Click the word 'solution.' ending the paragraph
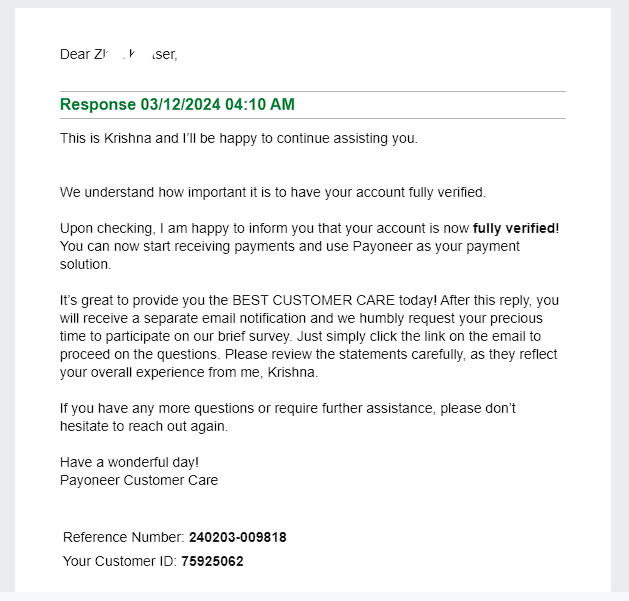The width and height of the screenshot is (629, 601). coord(85,264)
